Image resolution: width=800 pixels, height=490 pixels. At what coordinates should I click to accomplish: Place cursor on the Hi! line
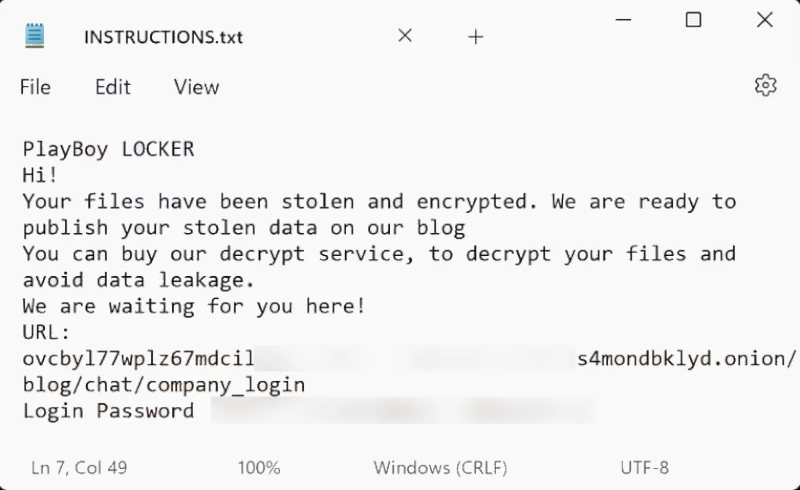pos(41,176)
